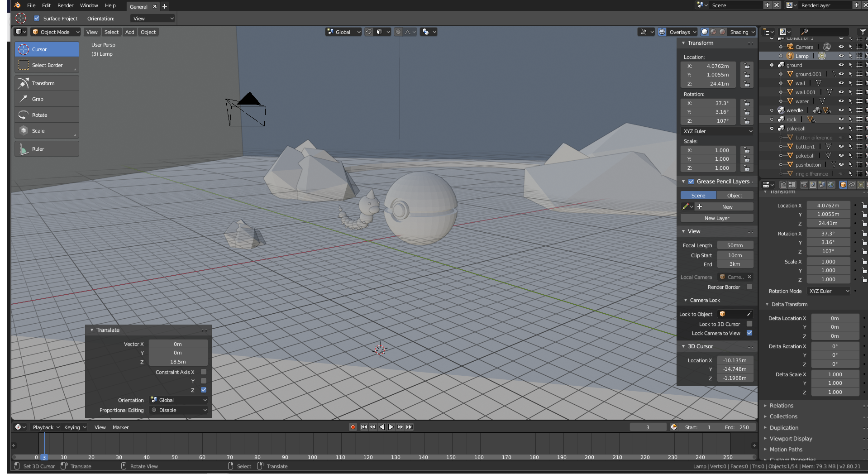Add a new workspace tab with plus
Screen dimensions: 868x474
pos(165,6)
